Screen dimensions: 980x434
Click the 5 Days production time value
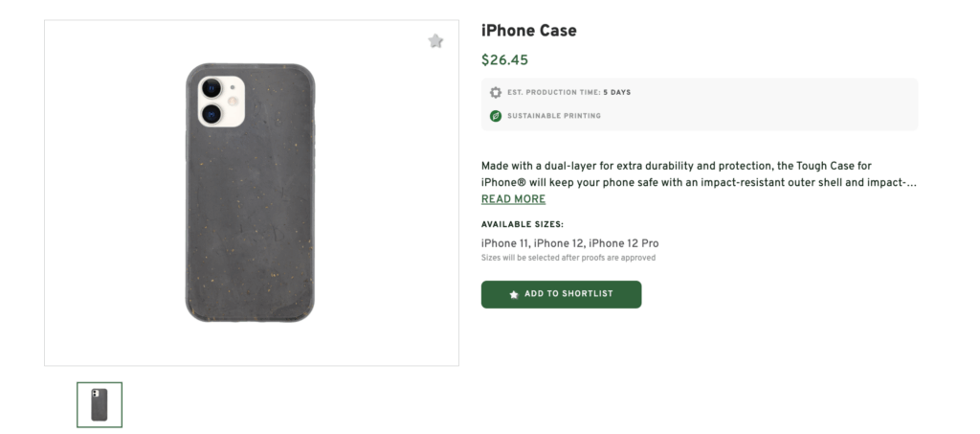pos(617,93)
